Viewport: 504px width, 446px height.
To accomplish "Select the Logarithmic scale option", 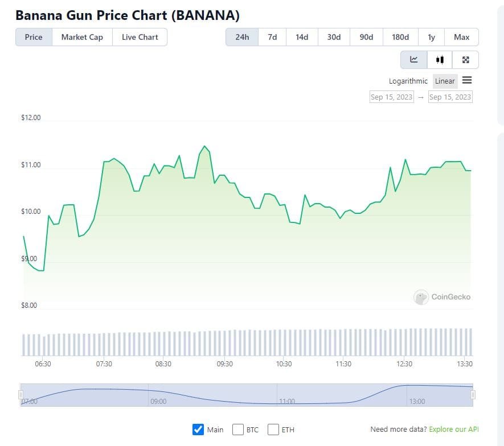I will coord(408,81).
